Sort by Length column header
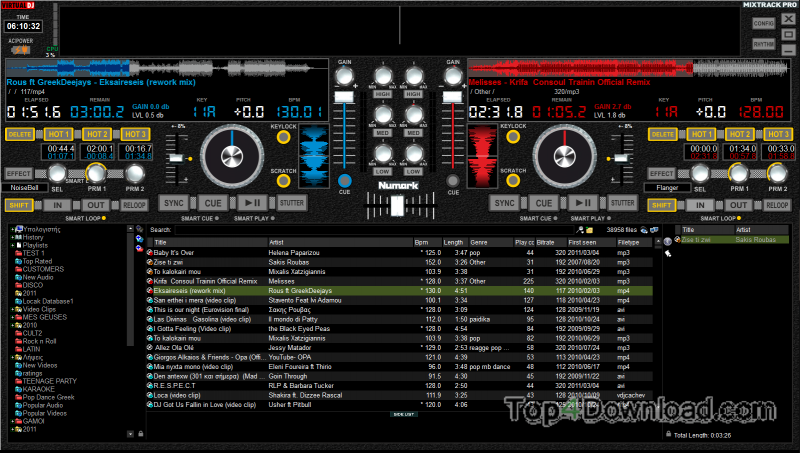Image resolution: width=800 pixels, height=453 pixels. click(x=453, y=243)
